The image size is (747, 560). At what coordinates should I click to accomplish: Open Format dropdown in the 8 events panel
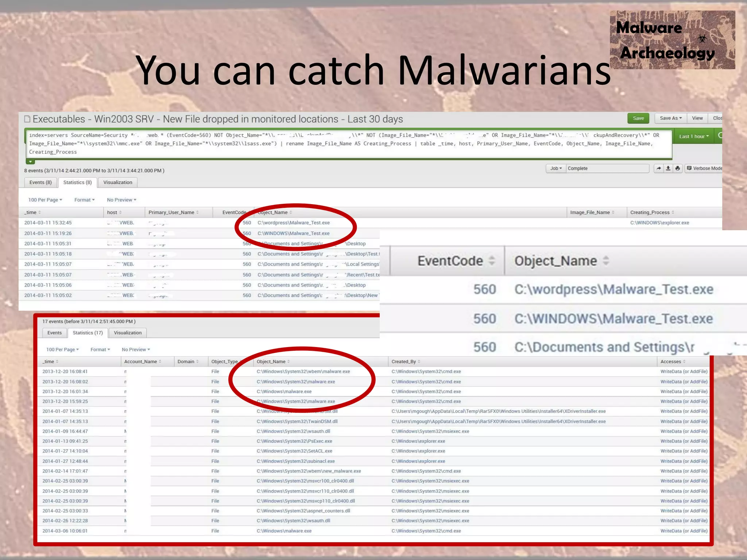point(85,200)
